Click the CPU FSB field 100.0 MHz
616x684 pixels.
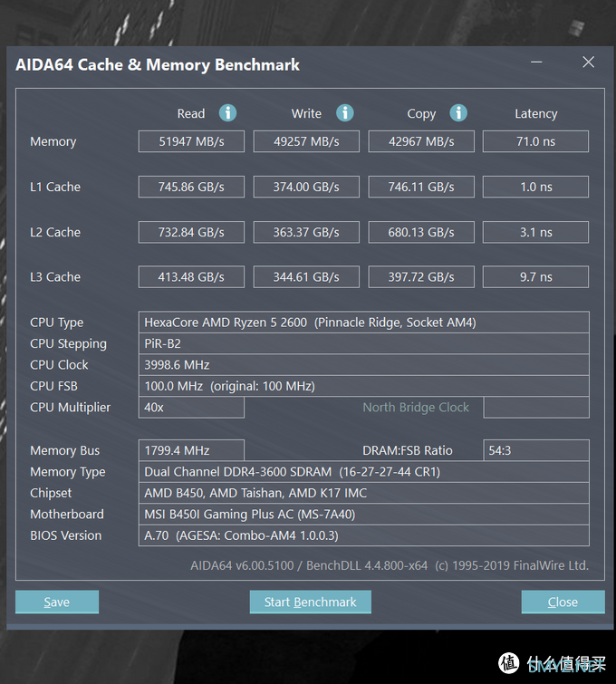(364, 386)
